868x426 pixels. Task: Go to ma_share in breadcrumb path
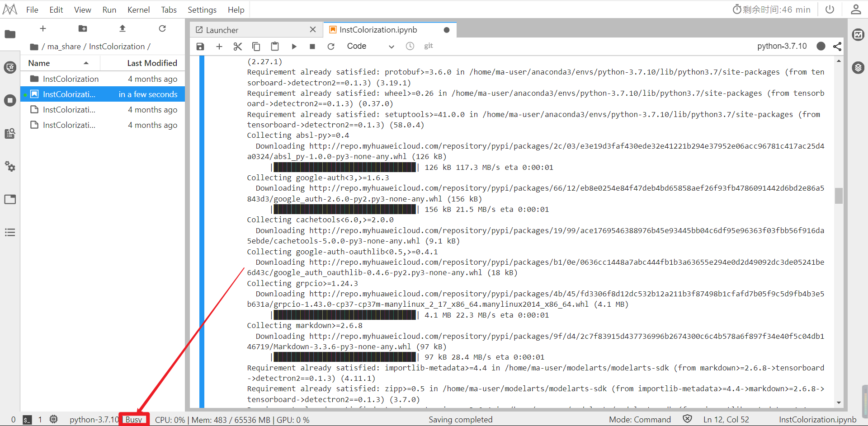pyautogui.click(x=64, y=47)
